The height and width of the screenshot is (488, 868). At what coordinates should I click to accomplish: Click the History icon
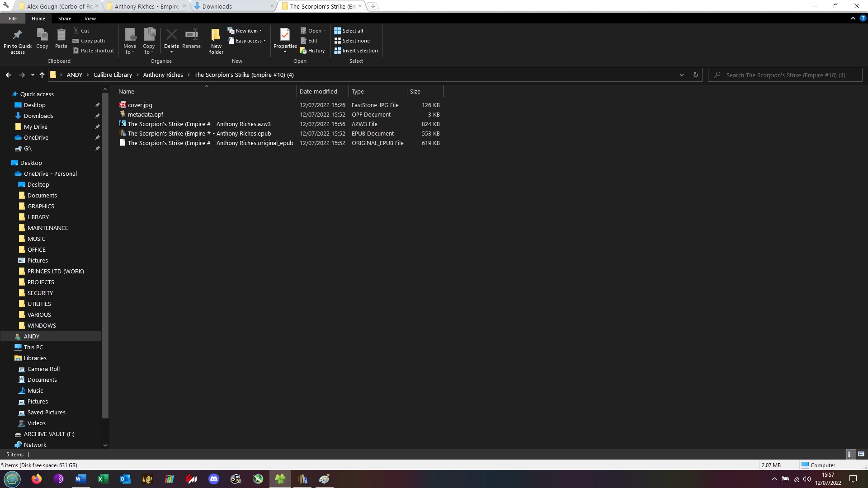303,51
